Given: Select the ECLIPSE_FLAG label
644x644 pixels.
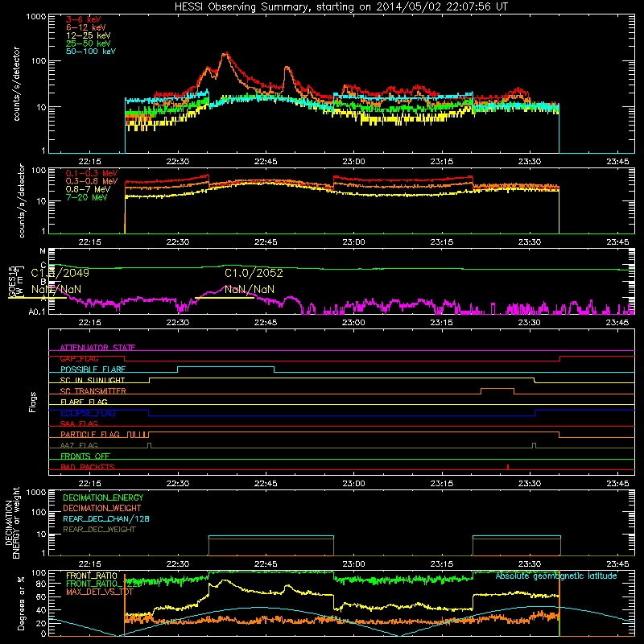Looking at the screenshot, I should tap(88, 413).
